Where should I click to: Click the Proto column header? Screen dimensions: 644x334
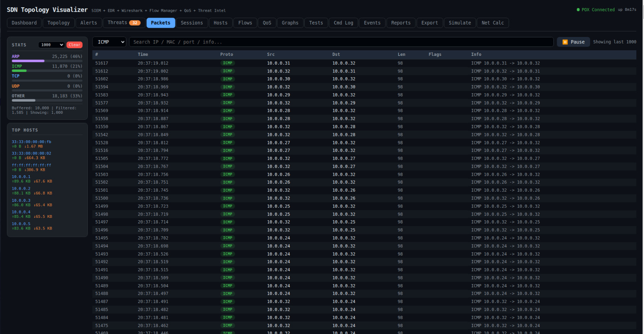227,54
